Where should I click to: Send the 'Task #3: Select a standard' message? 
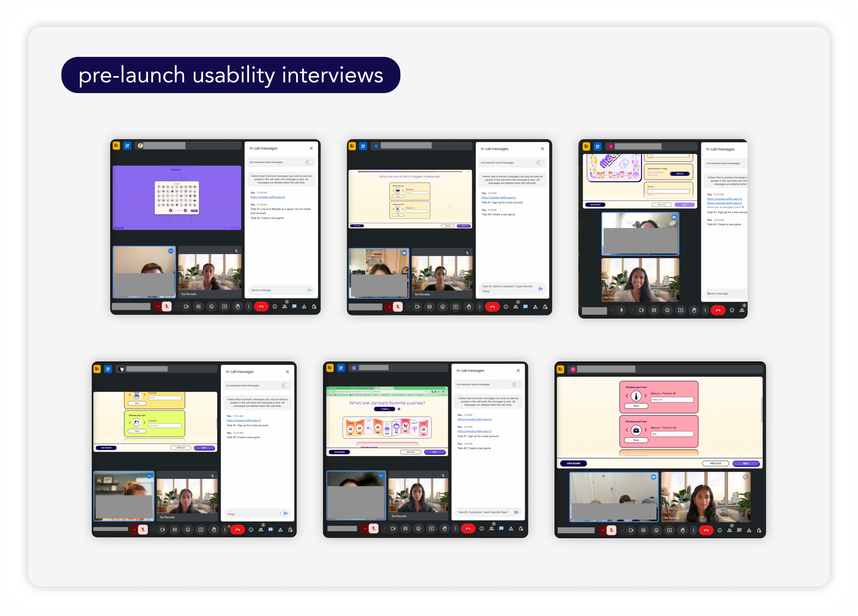tap(541, 288)
